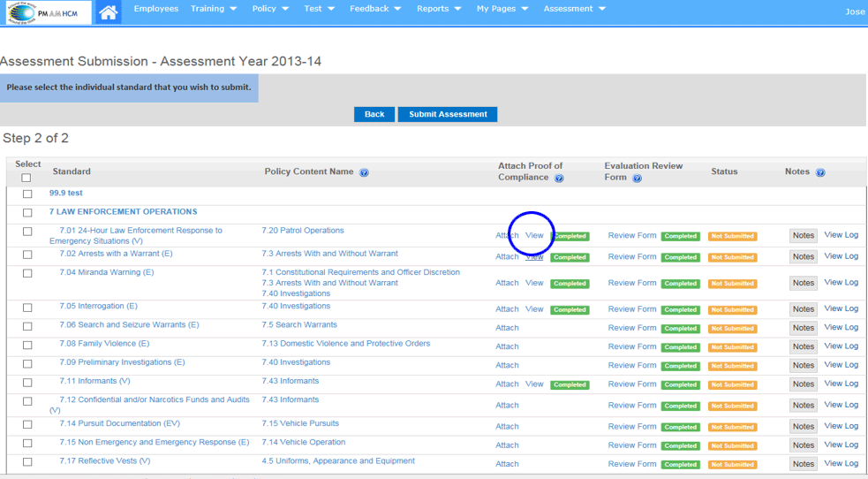Click the PM AM HCM logo
The height and width of the screenshot is (479, 868).
coord(48,12)
